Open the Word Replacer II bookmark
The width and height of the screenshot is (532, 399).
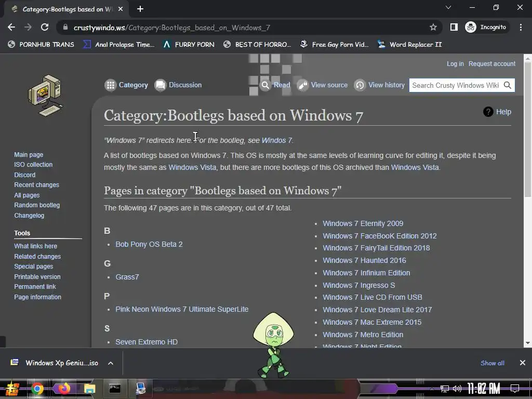409,45
